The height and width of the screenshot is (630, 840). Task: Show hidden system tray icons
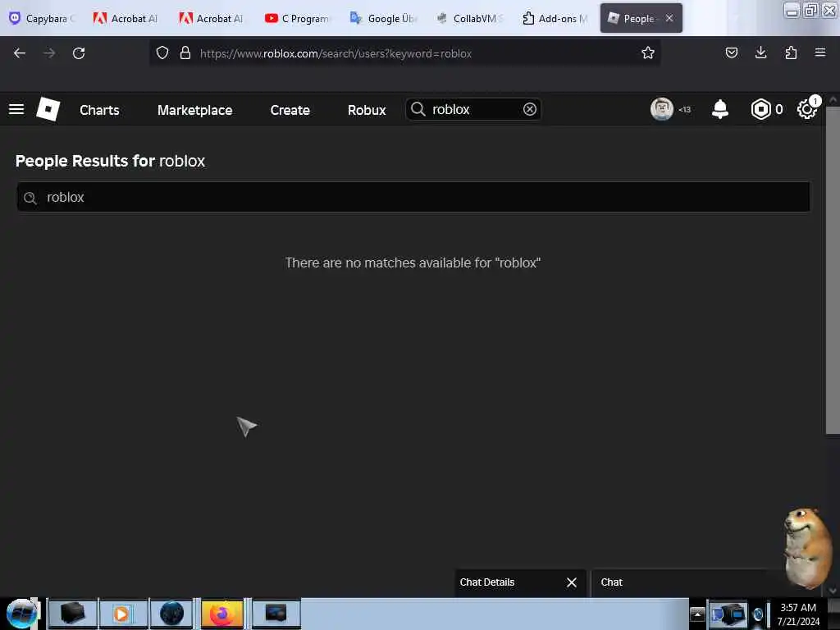coord(697,614)
